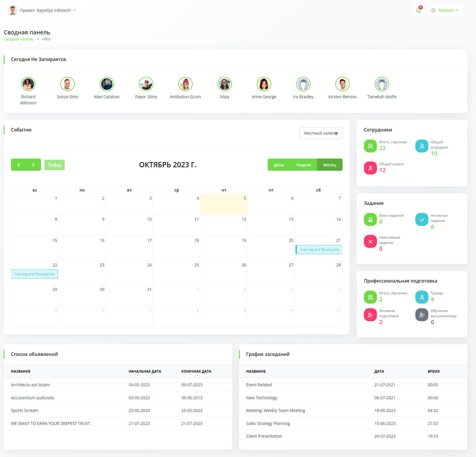Go to next month in calendar
Viewport: 476px width, 457px height.
[x=33, y=165]
